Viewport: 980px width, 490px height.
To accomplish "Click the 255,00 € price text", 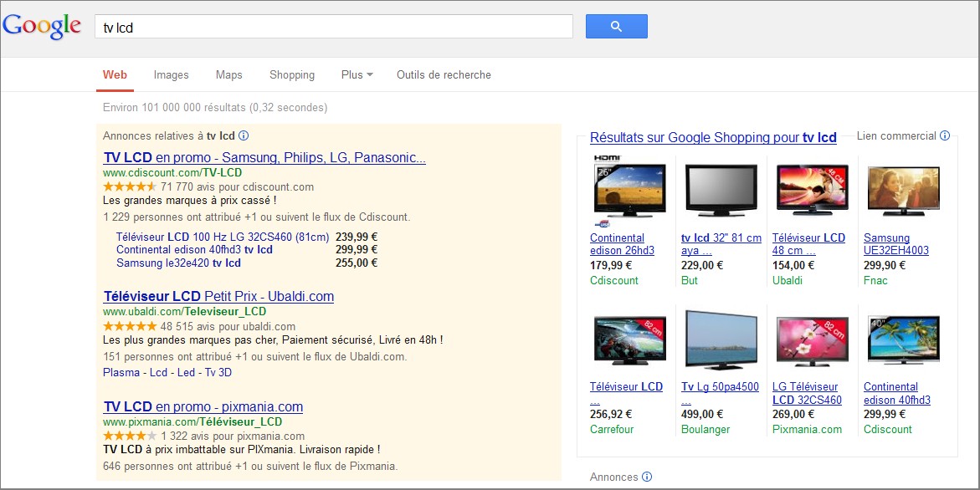I will (x=357, y=263).
